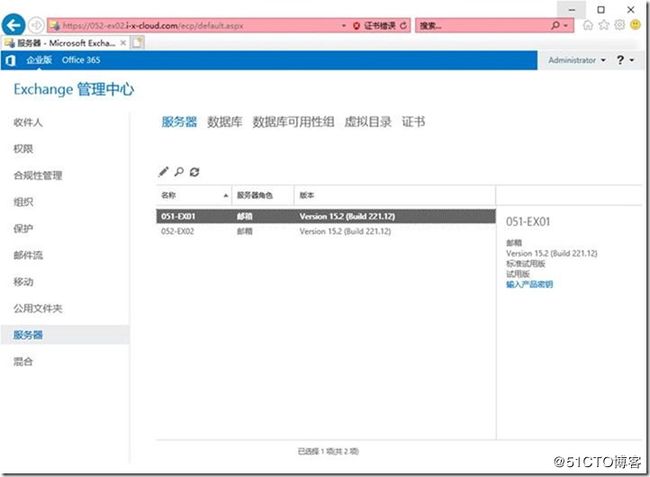Minimize the browser window

pos(572,10)
